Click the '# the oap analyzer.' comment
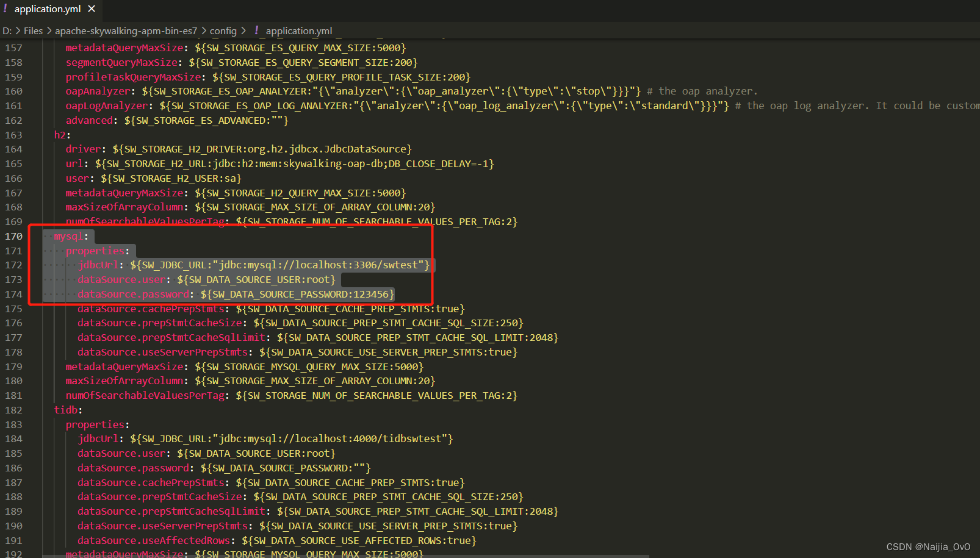The width and height of the screenshot is (980, 558). [702, 91]
